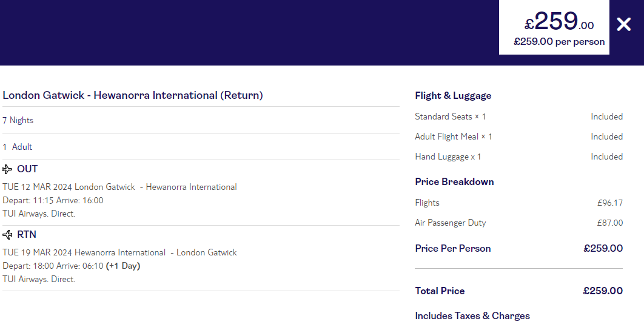Click the Hand Luggage x 1 line
Viewport: 644px width, 327px height.
[x=518, y=157]
